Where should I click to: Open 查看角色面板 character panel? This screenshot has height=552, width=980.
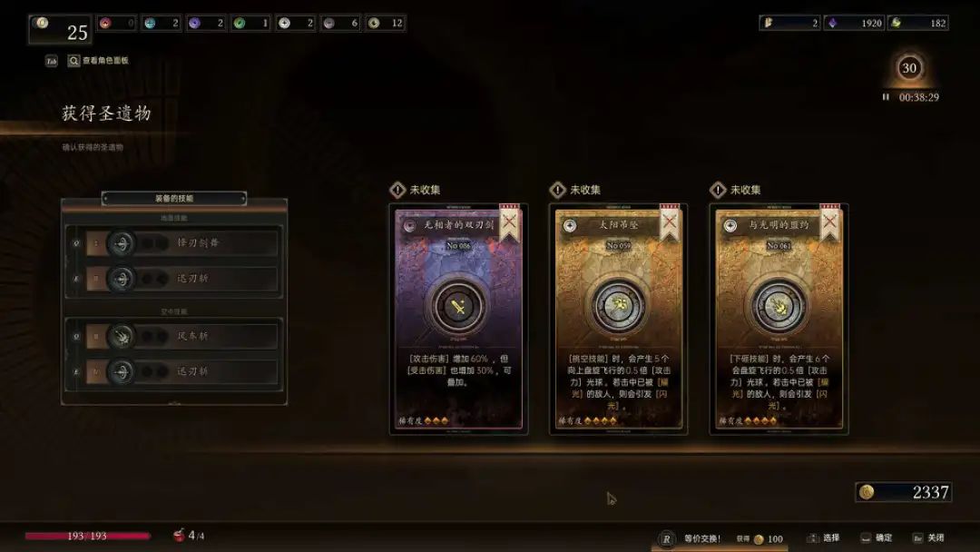(99, 61)
